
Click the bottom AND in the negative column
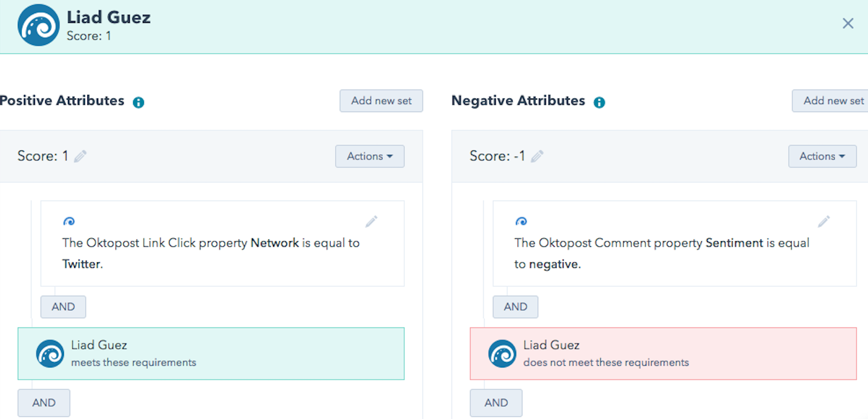[496, 402]
